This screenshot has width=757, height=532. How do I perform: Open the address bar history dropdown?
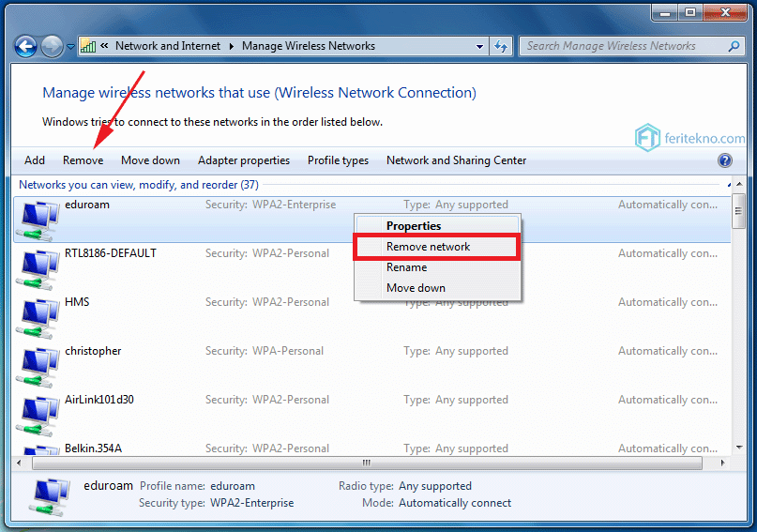pos(479,47)
